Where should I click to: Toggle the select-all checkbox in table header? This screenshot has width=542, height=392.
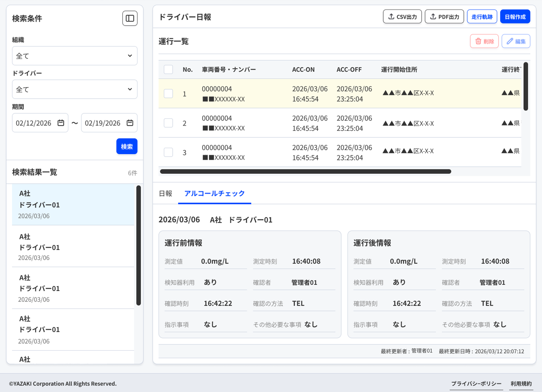pyautogui.click(x=168, y=70)
